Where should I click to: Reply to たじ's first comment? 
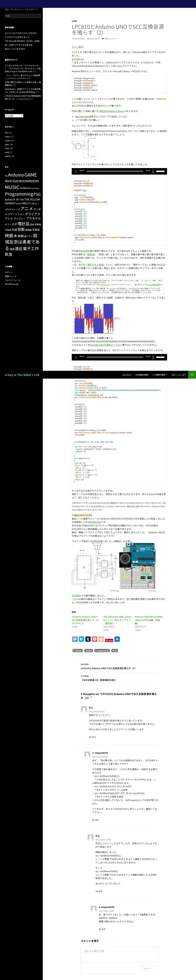(92, 737)
